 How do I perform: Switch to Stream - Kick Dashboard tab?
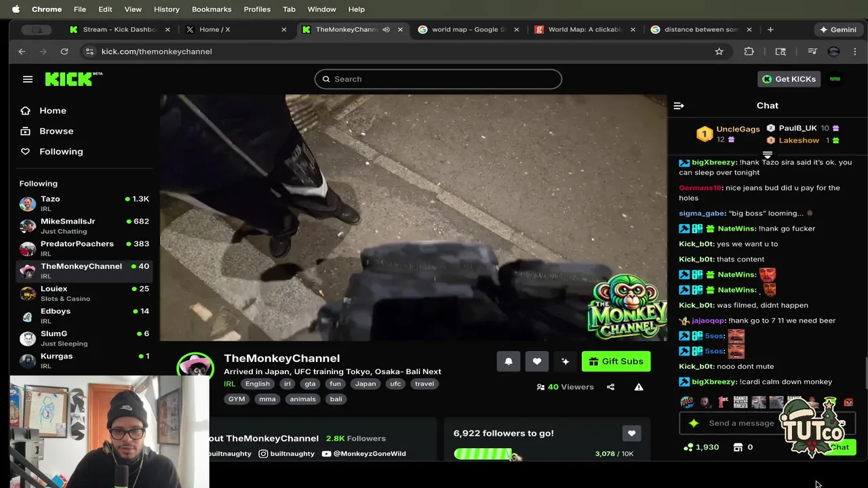[x=120, y=30]
